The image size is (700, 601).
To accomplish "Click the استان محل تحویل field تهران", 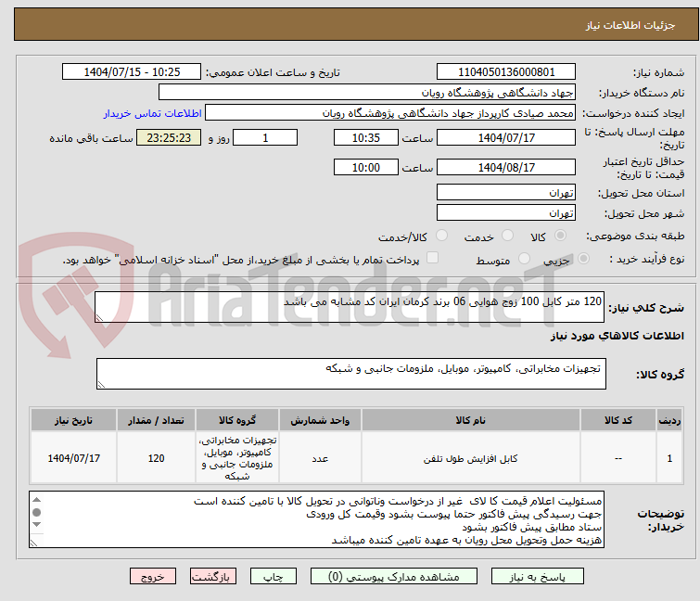I will pyautogui.click(x=506, y=192).
